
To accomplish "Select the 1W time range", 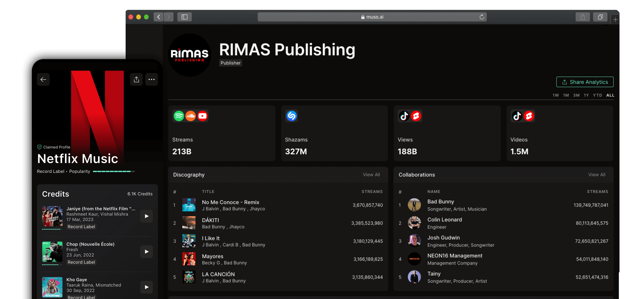I will pos(556,95).
